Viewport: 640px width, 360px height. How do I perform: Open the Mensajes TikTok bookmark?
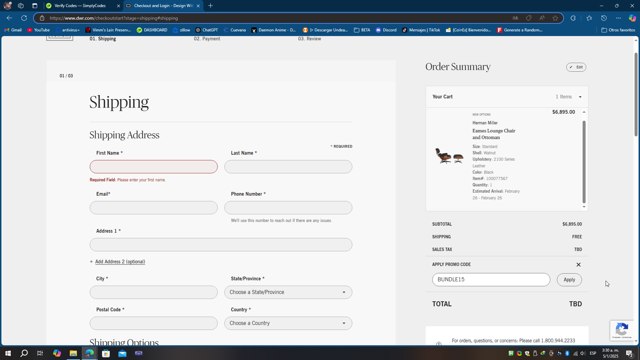(421, 30)
